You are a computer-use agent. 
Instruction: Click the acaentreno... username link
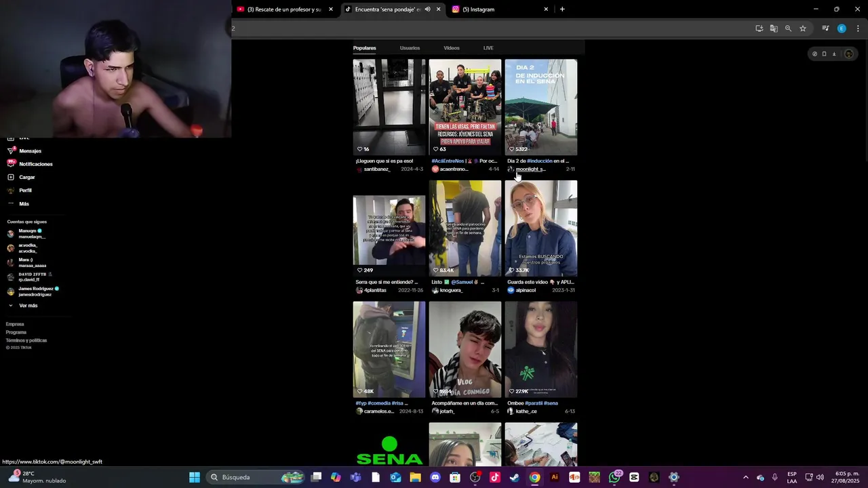(454, 169)
